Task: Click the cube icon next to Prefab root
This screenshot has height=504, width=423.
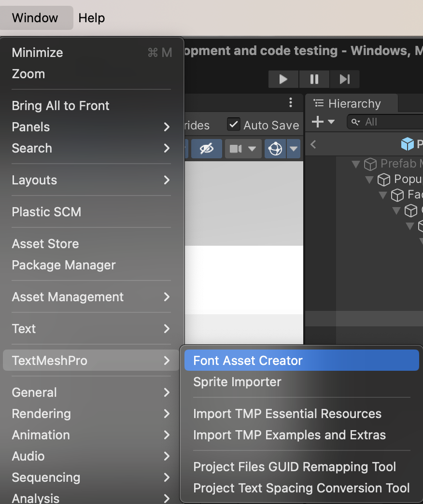Action: pyautogui.click(x=370, y=164)
